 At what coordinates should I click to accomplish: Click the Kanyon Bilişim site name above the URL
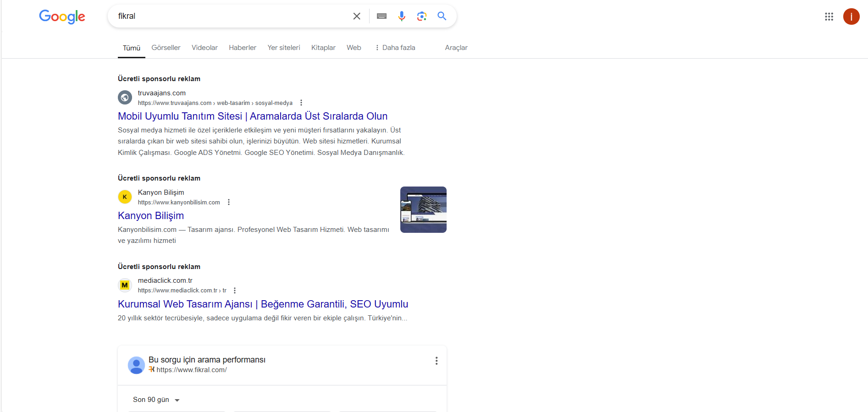tap(161, 192)
